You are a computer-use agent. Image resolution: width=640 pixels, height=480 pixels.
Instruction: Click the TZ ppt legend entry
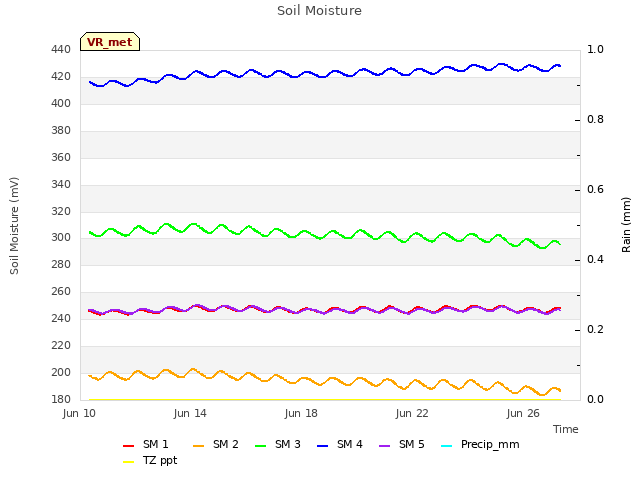tap(150, 460)
